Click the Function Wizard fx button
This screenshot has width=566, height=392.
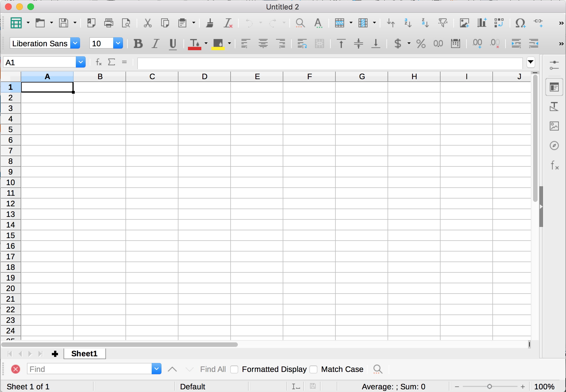[x=98, y=62]
